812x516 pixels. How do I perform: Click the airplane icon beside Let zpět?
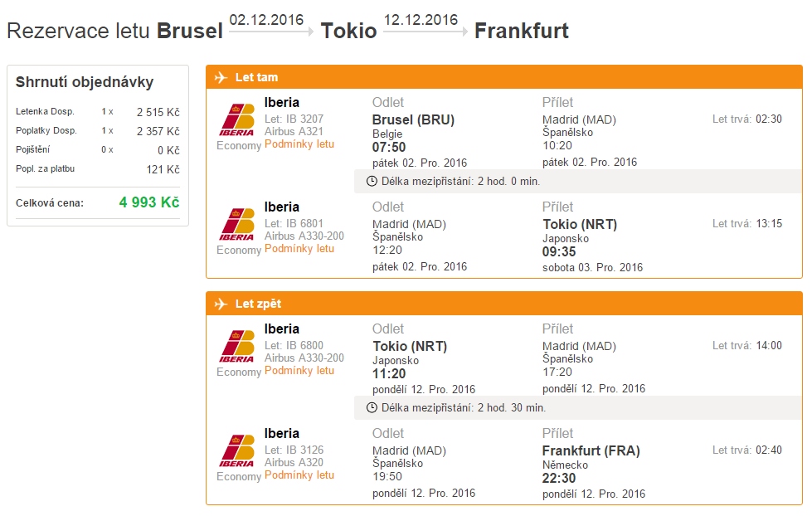pos(221,304)
